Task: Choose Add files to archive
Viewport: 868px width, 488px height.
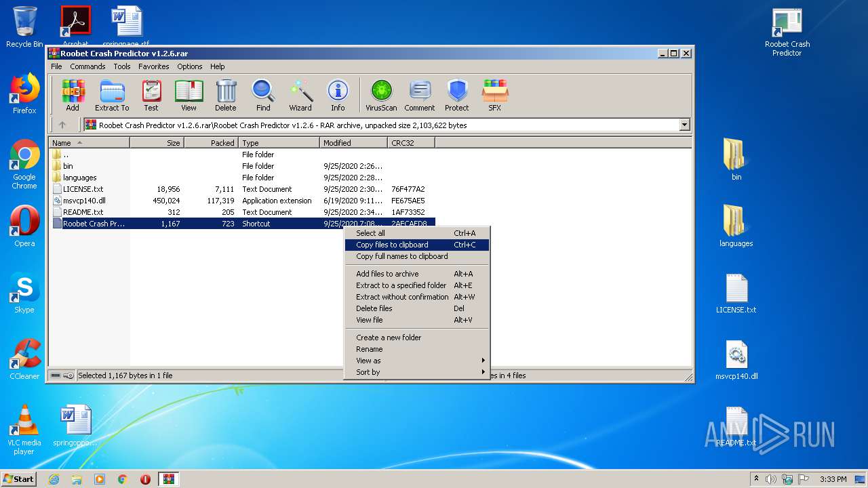Action: tap(416, 274)
